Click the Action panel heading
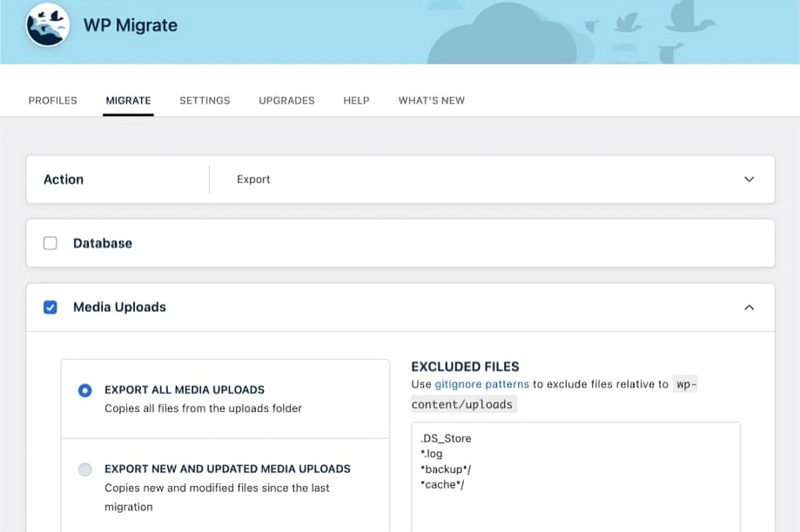 (64, 179)
